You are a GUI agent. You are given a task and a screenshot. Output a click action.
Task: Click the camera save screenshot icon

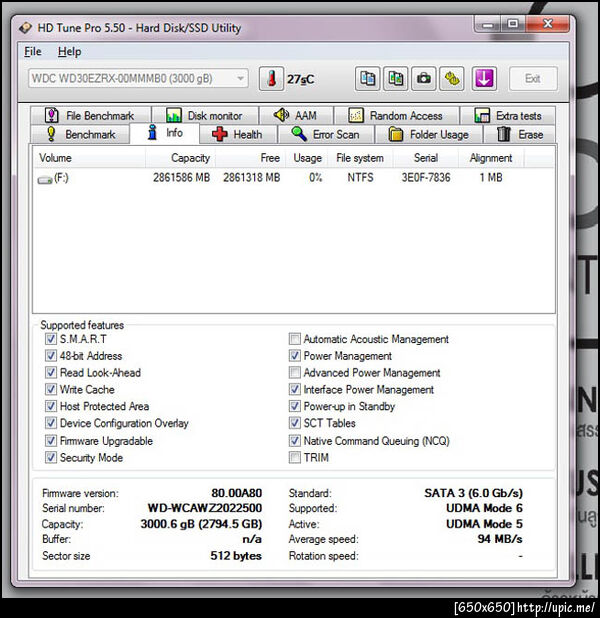click(424, 78)
